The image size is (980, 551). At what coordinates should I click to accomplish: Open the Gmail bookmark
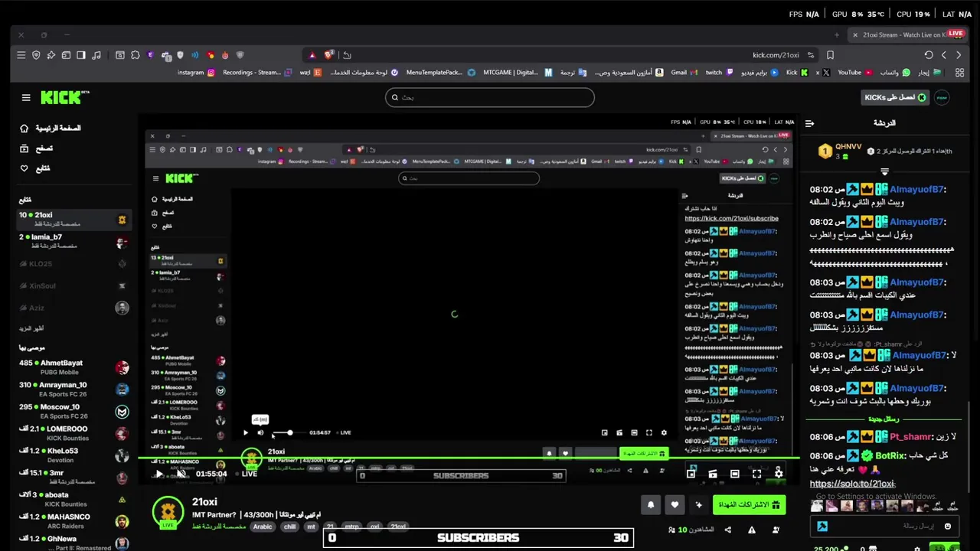point(683,73)
